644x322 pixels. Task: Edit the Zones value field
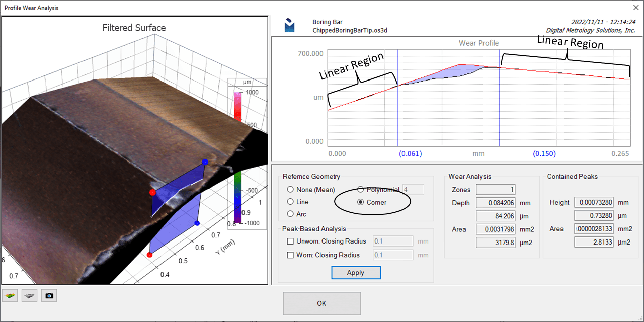(495, 189)
